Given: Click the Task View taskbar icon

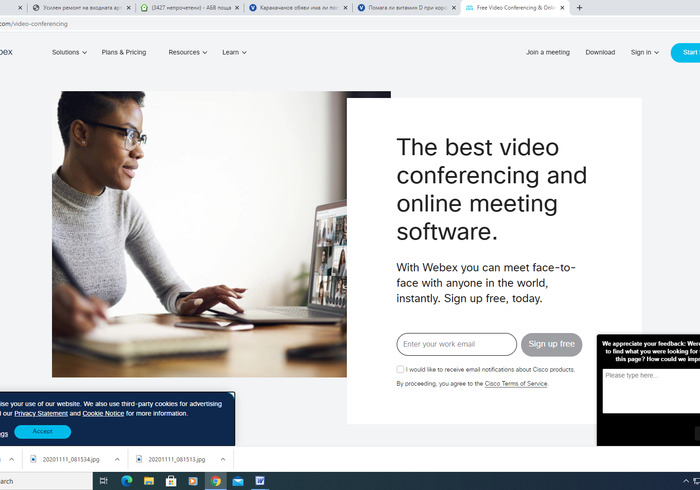Looking at the screenshot, I should [x=104, y=481].
